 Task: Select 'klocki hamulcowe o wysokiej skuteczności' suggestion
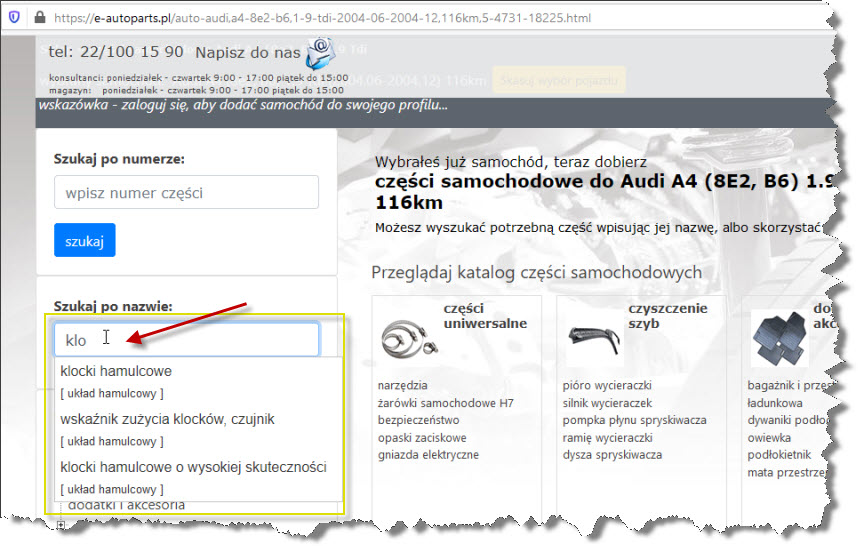193,467
